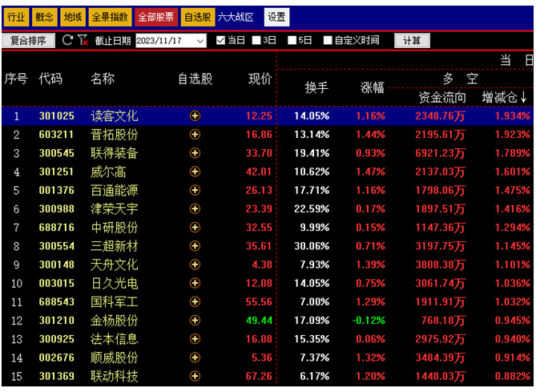
Task: Select stock name 威尔高
Action: [x=108, y=172]
